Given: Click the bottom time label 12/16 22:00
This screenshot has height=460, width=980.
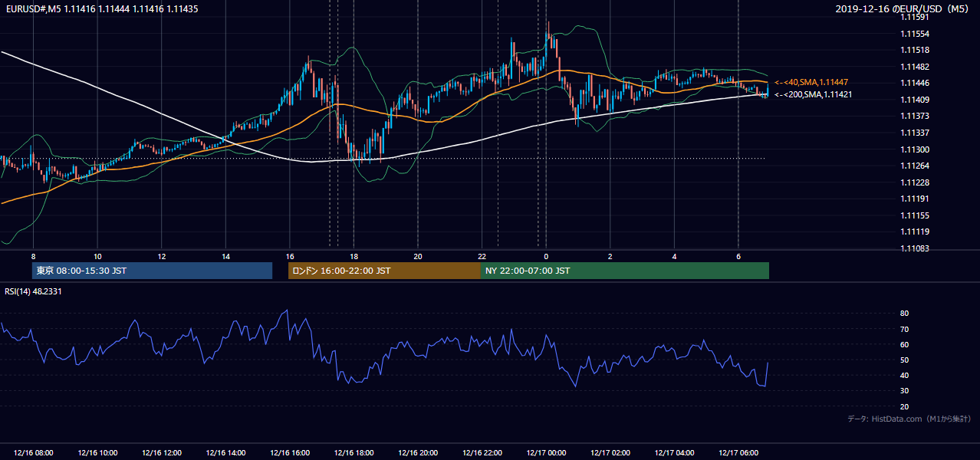Looking at the screenshot, I should (482, 453).
